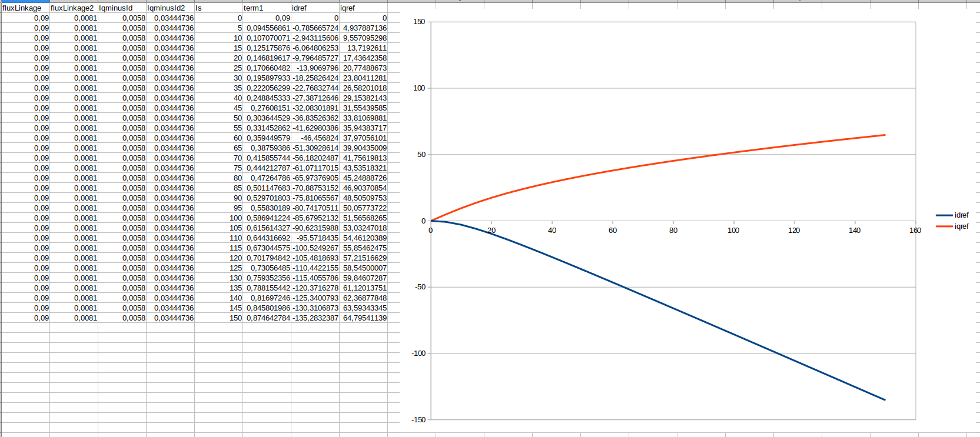The image size is (980, 437).
Task: Click the idref column header cell
Action: point(314,8)
